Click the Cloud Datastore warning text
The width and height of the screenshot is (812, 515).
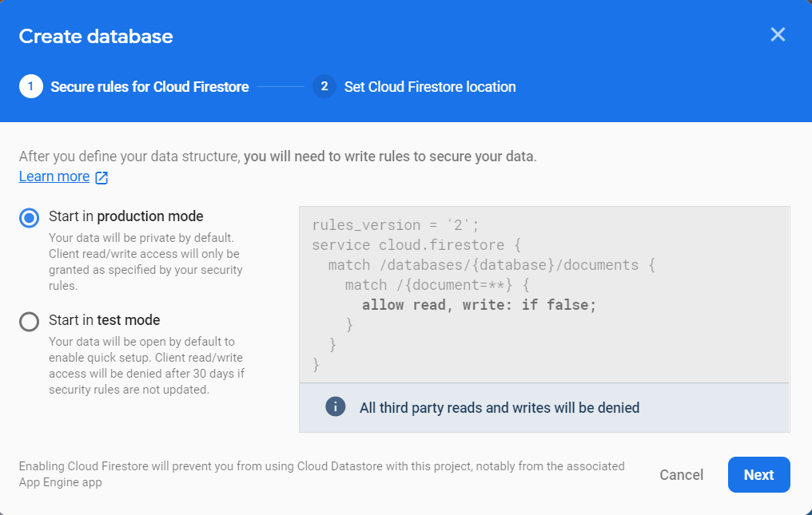(x=321, y=474)
